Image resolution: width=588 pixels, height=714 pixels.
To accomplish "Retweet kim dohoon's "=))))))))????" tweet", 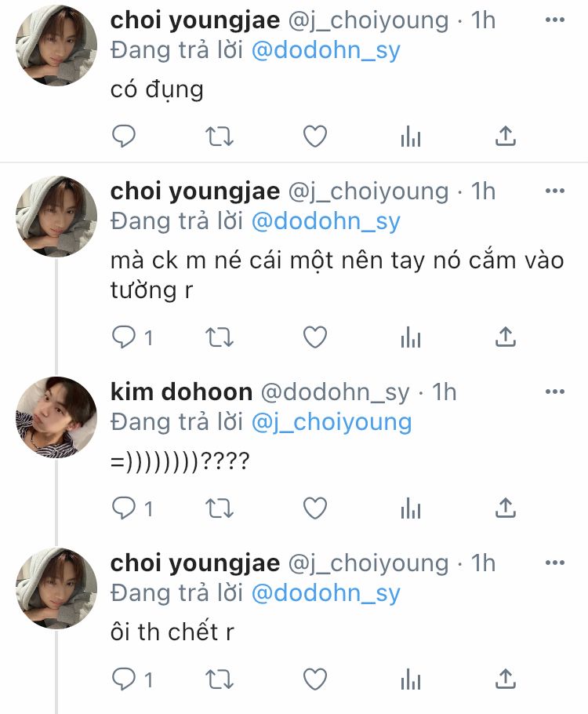I will 220,508.
